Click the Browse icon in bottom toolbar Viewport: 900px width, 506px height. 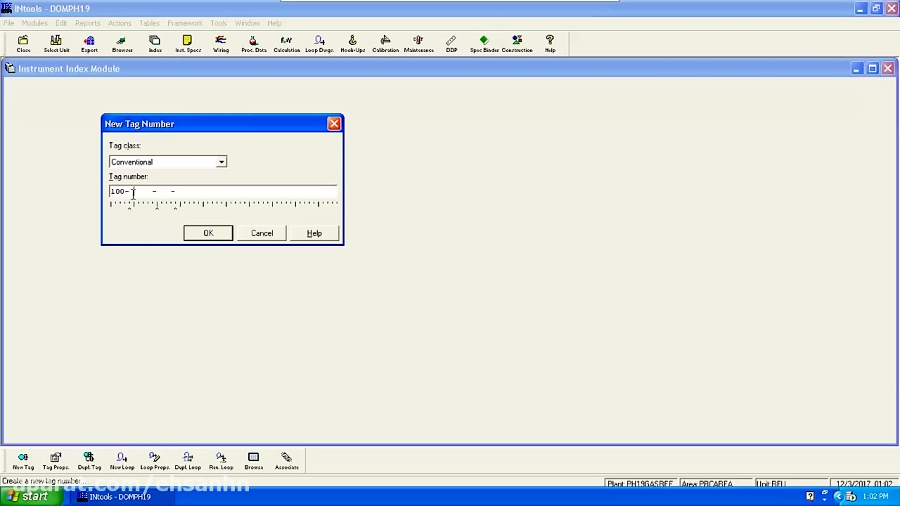254,461
